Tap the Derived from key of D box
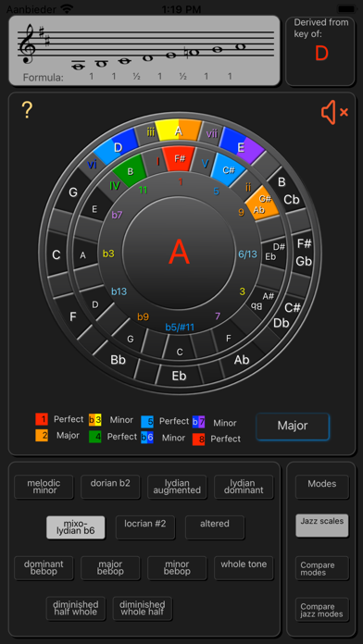 click(320, 51)
